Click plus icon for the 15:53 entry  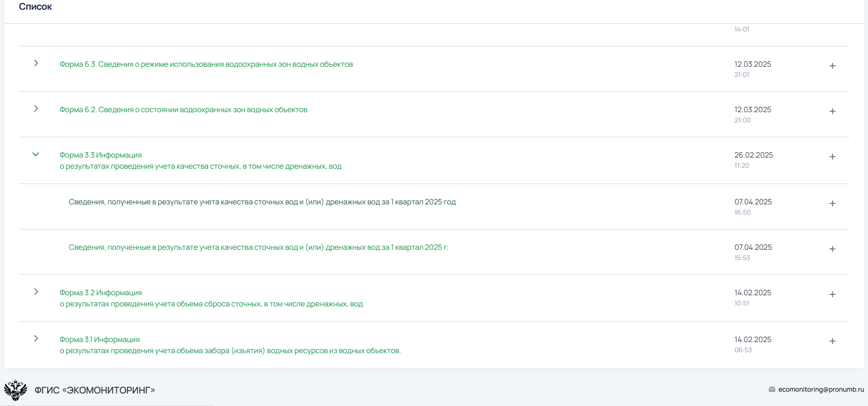(x=832, y=249)
